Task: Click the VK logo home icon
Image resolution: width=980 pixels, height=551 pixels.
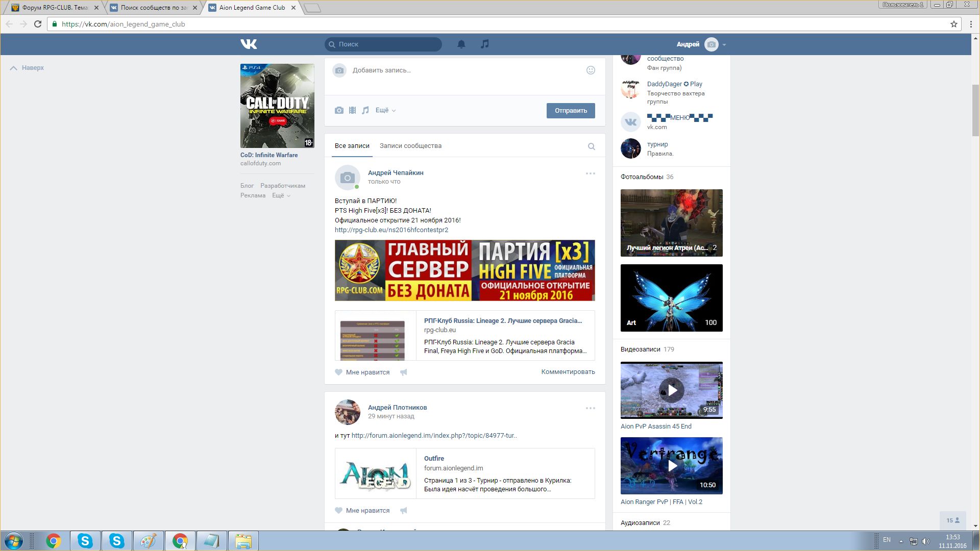Action: (x=249, y=44)
